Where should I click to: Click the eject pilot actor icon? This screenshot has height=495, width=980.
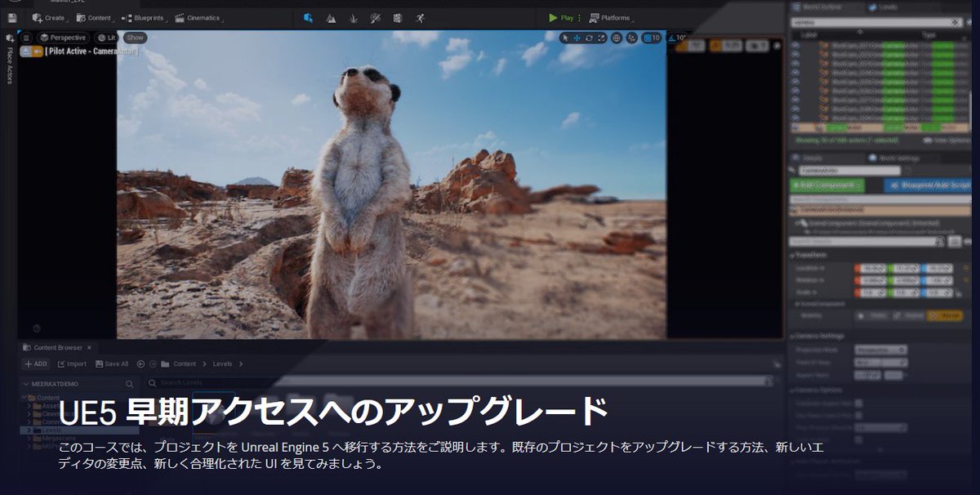25,51
